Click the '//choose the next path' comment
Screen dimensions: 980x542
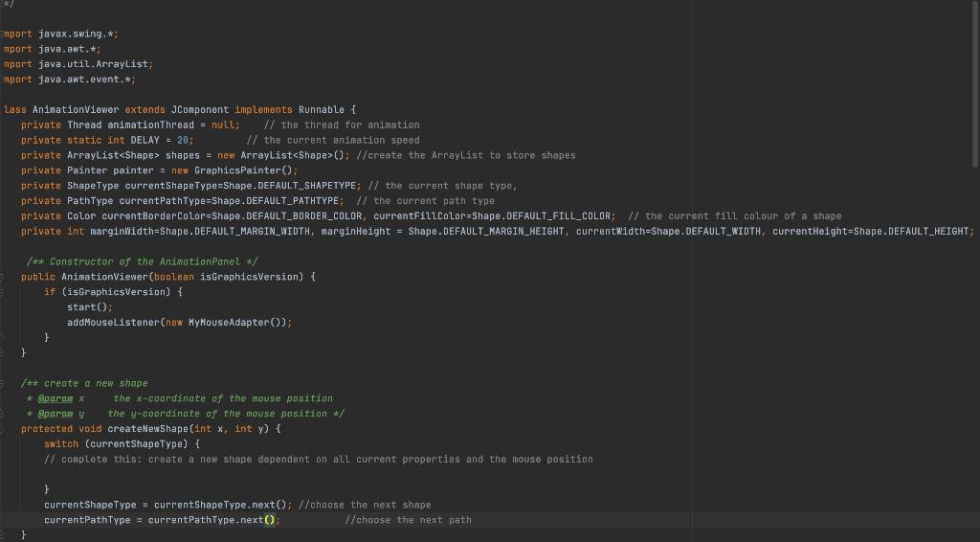(x=408, y=520)
